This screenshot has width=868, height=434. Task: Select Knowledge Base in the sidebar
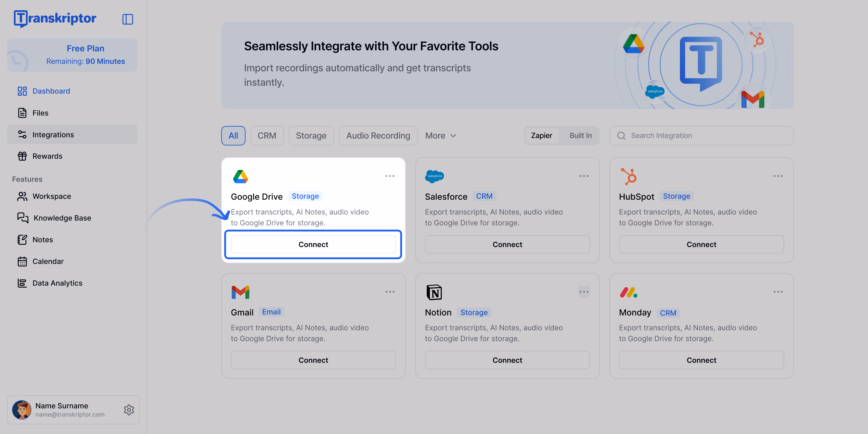[x=62, y=218]
